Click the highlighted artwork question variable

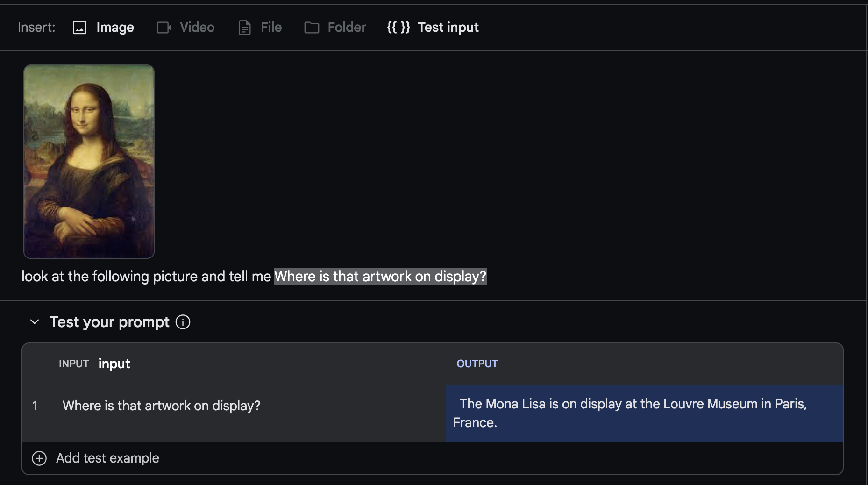pyautogui.click(x=380, y=277)
